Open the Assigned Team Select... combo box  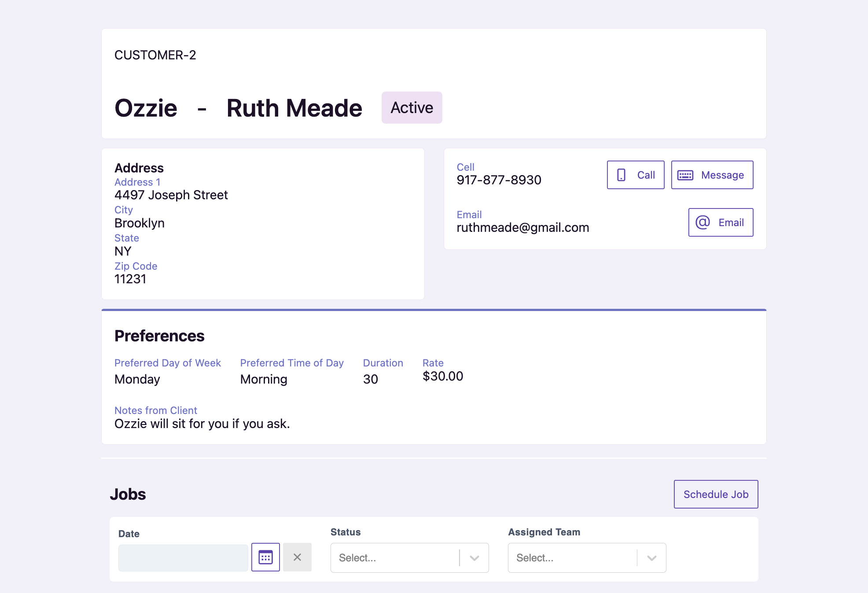point(572,558)
